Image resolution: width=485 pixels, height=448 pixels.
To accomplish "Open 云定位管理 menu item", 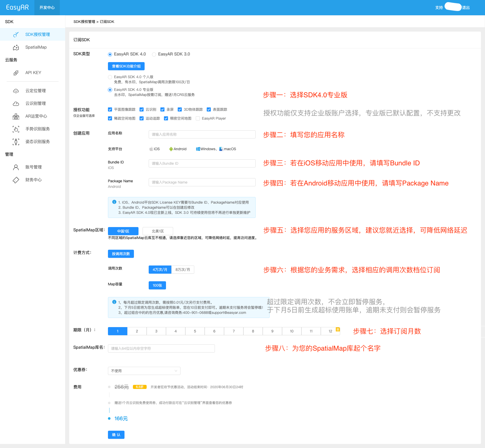I will point(33,91).
